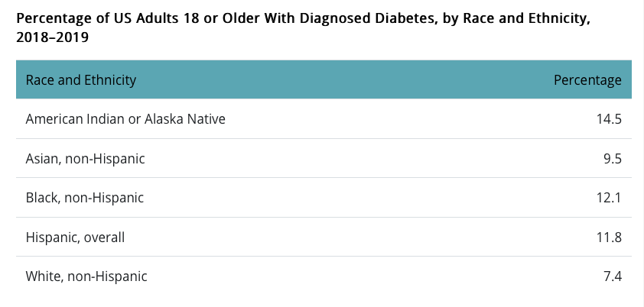Viewport: 644px width, 307px height.
Task: Click empty space in the Black row
Action: 344,198
